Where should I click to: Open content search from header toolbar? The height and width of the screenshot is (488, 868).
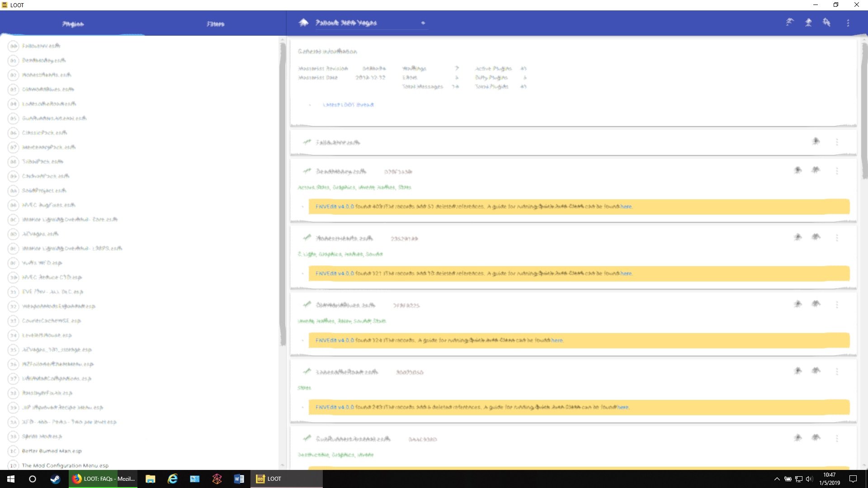[x=827, y=22]
